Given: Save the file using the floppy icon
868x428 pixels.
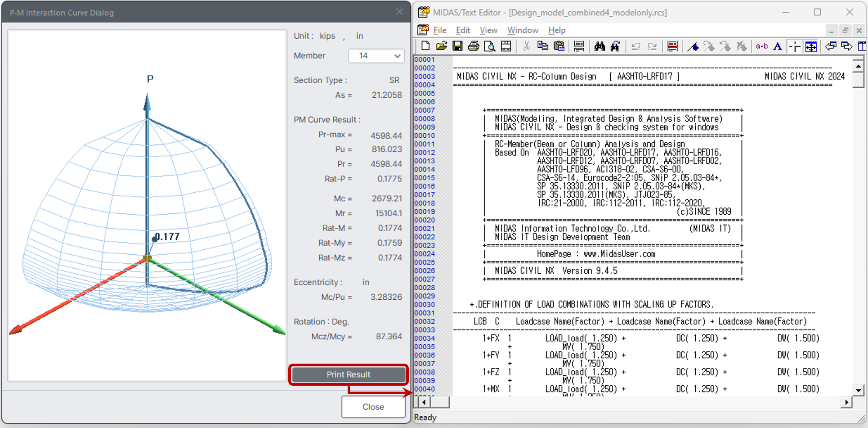Looking at the screenshot, I should click(457, 46).
